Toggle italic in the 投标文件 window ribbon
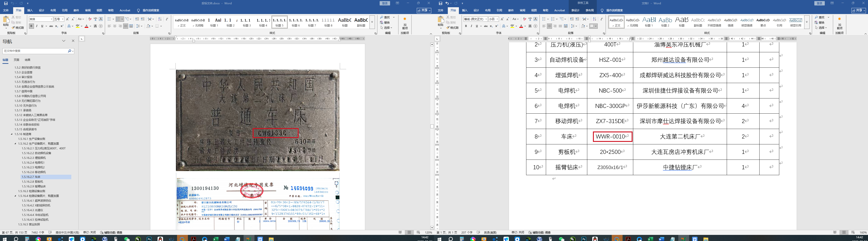Viewport: 868px width, 241px height. pos(37,26)
